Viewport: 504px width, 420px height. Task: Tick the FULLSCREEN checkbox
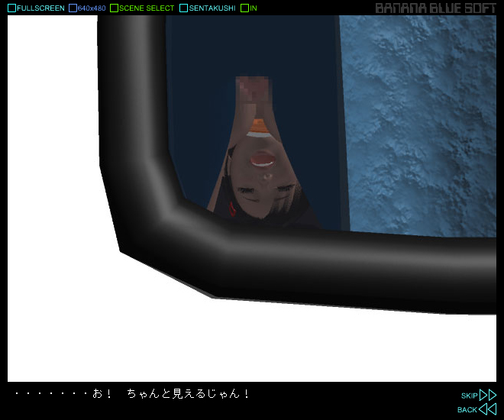pos(11,8)
